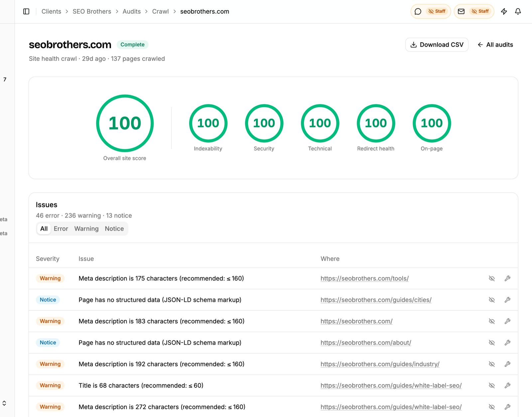
Task: Toggle the sidebar panel icon
Action: (x=26, y=12)
